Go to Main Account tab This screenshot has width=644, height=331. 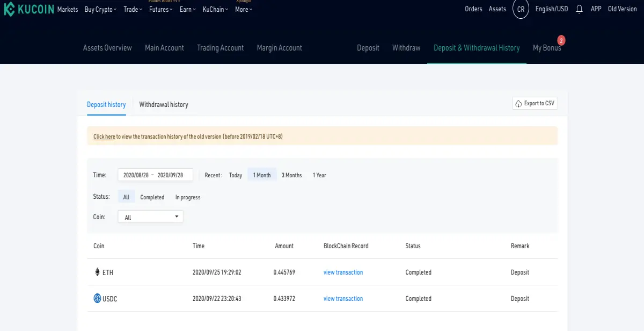tap(164, 48)
